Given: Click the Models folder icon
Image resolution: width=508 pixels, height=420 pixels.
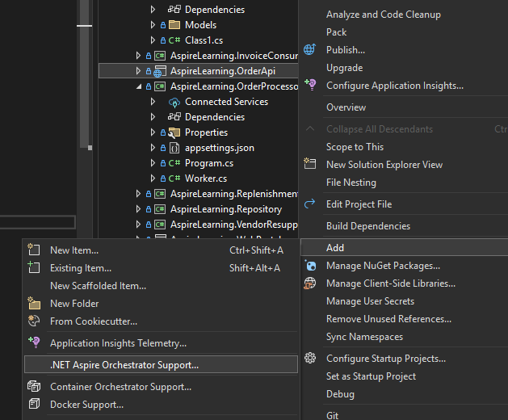Looking at the screenshot, I should click(174, 24).
